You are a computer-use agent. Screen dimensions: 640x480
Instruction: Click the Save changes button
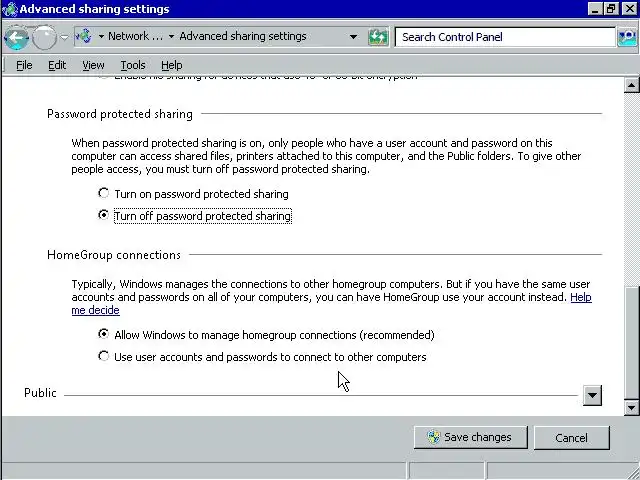(x=471, y=438)
